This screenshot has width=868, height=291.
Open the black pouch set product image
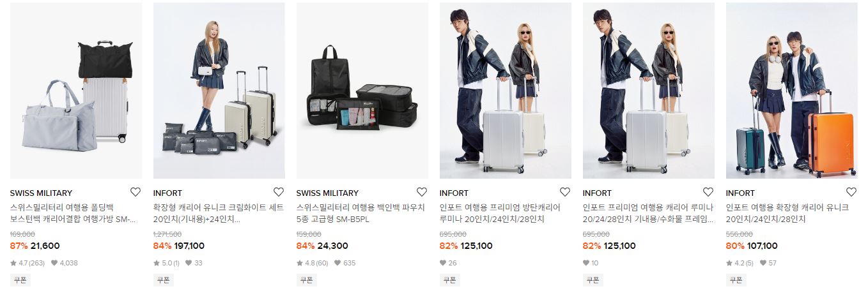362,91
